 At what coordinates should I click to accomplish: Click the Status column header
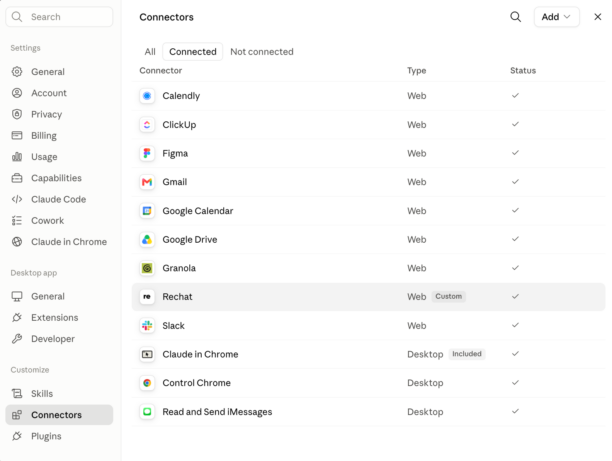523,71
